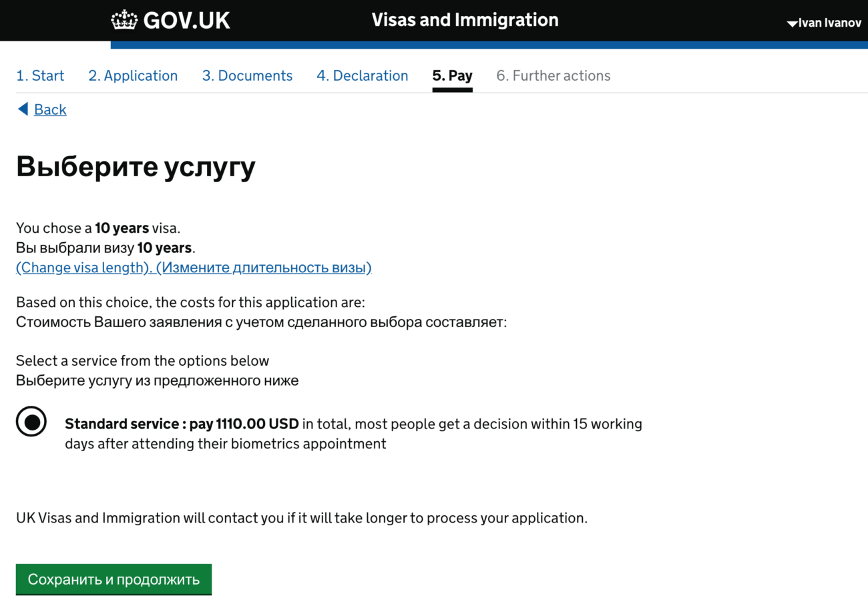This screenshot has width=868, height=616.
Task: Click the 6. Further actions step
Action: click(x=553, y=76)
